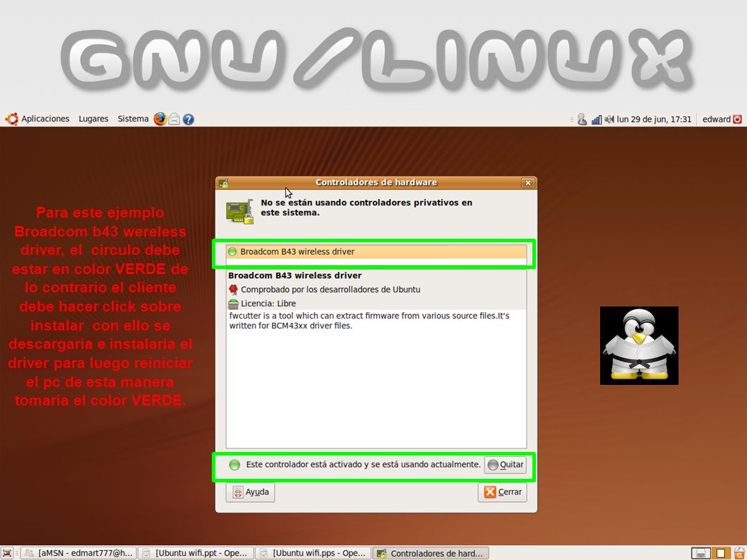Click the volume speaker icon
Screen dimensions: 747x560
[609, 119]
